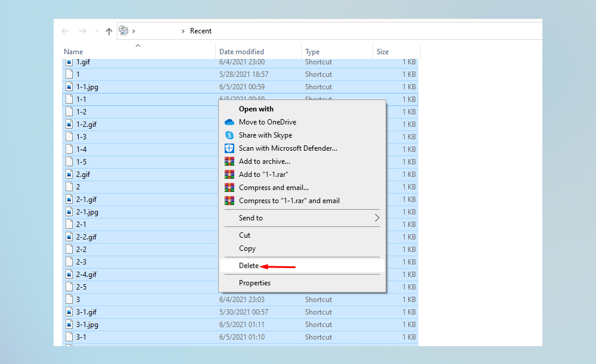Click the back arrow navigation icon
Image resolution: width=596 pixels, height=364 pixels.
click(x=66, y=32)
